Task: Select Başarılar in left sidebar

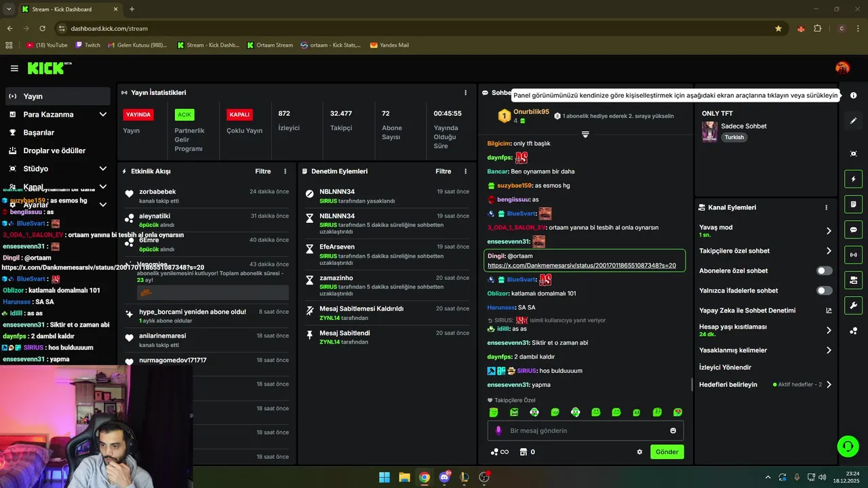Action: (57, 133)
